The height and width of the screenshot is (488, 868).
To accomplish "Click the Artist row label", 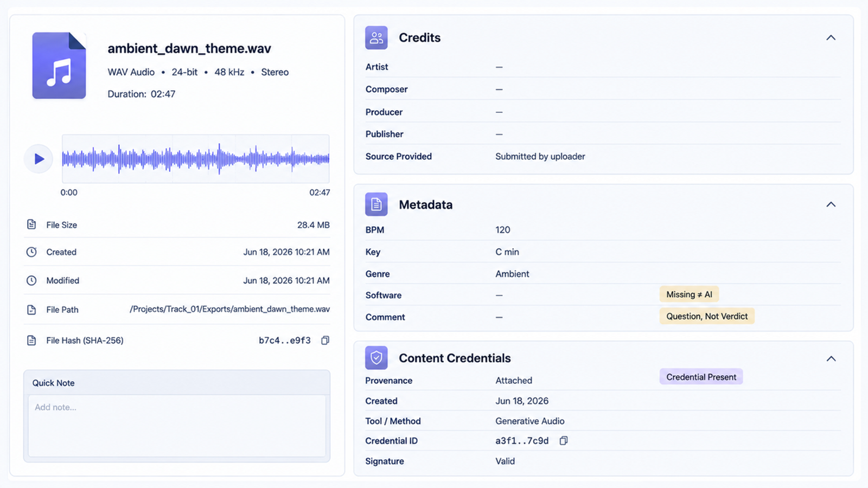I will point(377,67).
